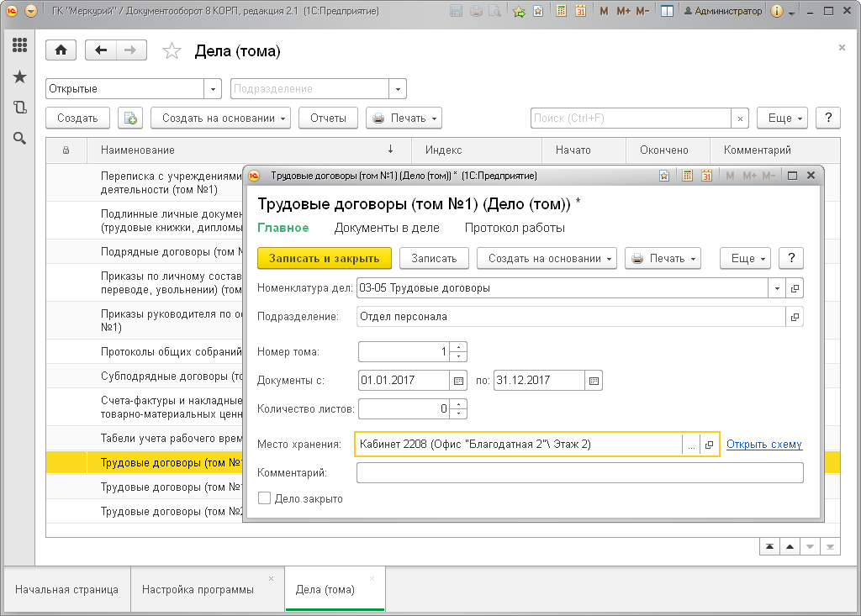Open the dialog's Еще menu

pyautogui.click(x=745, y=259)
